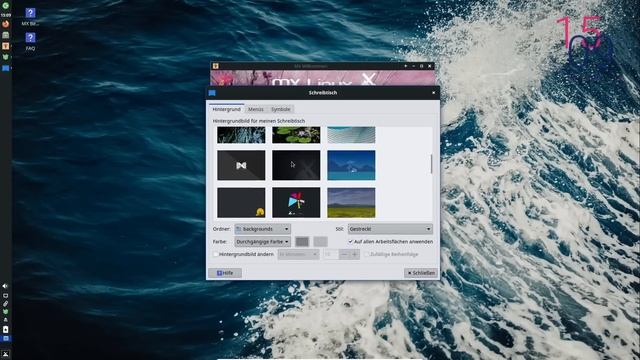Screen dimensions: 640x360
Task: Click the clipboard/paperclip tray icon
Action: pyautogui.click(x=5, y=304)
